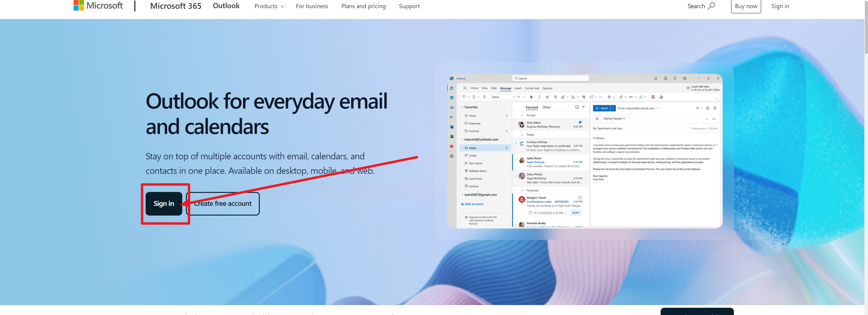The width and height of the screenshot is (868, 315).
Task: Toggle the pin on Elvia Atkins message
Action: pos(580,122)
